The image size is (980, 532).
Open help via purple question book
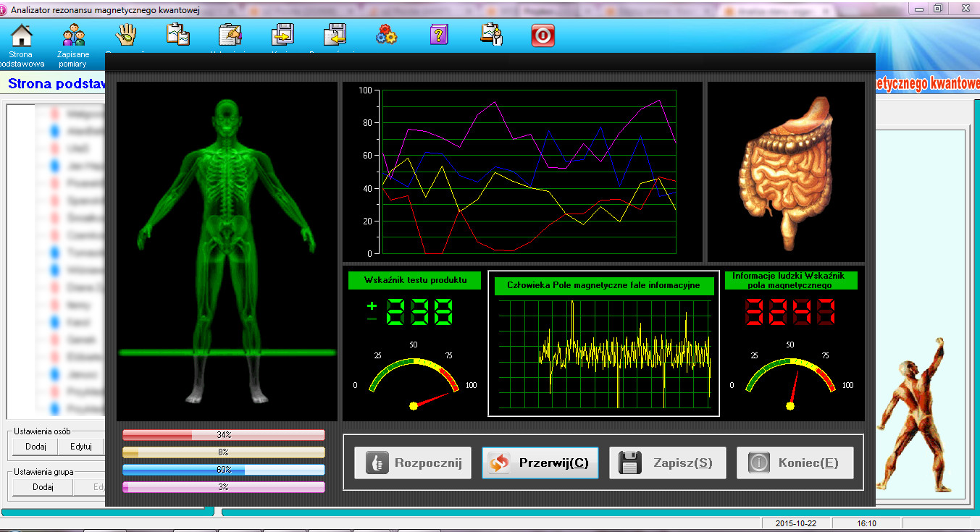point(439,35)
